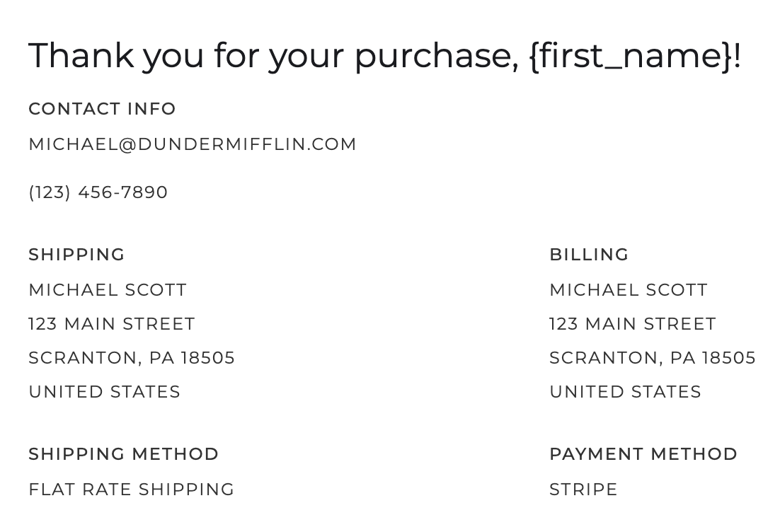Click billing address 123 Main Street
The height and width of the screenshot is (532, 780).
(x=632, y=324)
